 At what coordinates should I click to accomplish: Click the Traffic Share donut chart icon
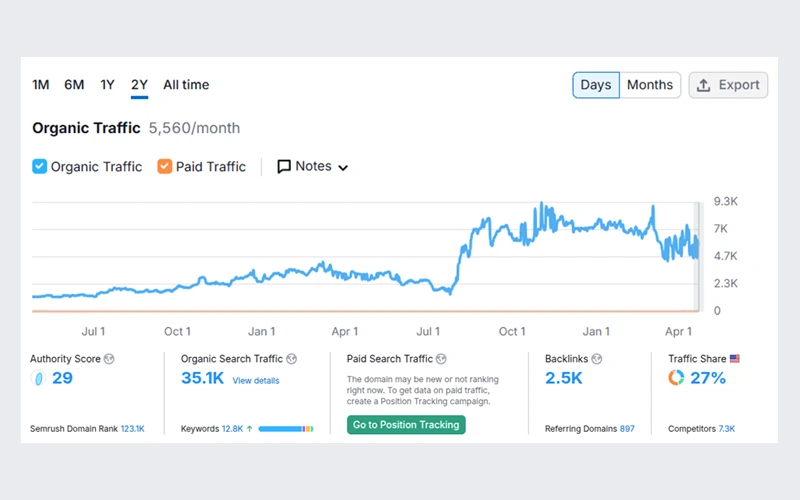(x=676, y=378)
